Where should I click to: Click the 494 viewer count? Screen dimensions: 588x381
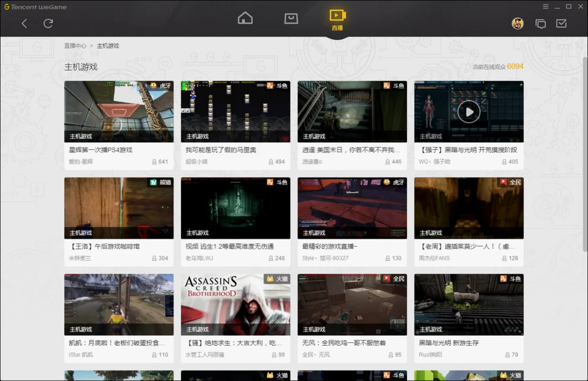(277, 162)
